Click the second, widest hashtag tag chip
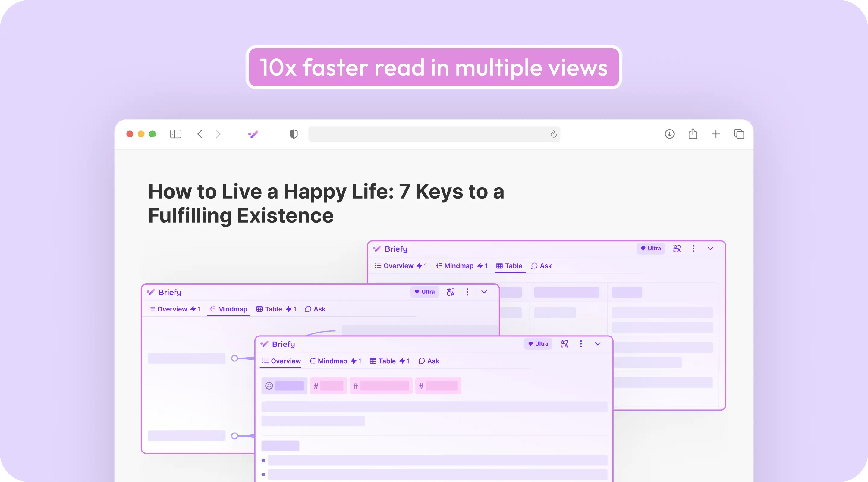868x482 pixels. (x=381, y=386)
